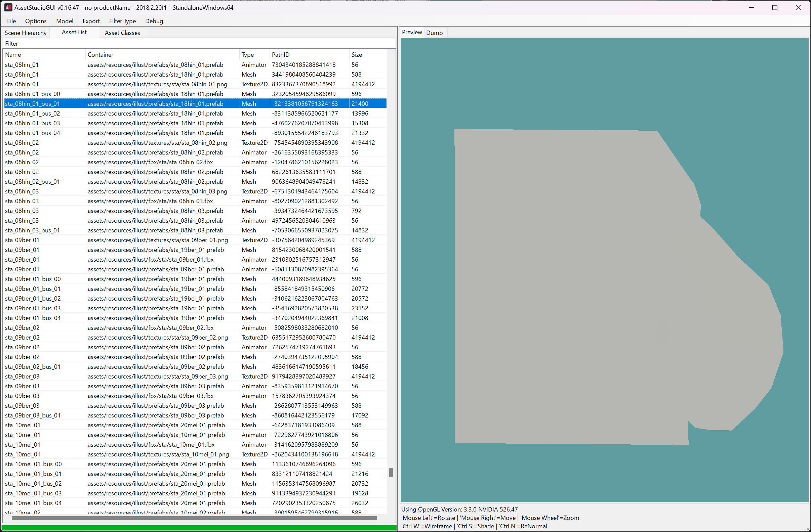This screenshot has width=811, height=532.
Task: Switch to the Dump tab
Action: tap(434, 33)
